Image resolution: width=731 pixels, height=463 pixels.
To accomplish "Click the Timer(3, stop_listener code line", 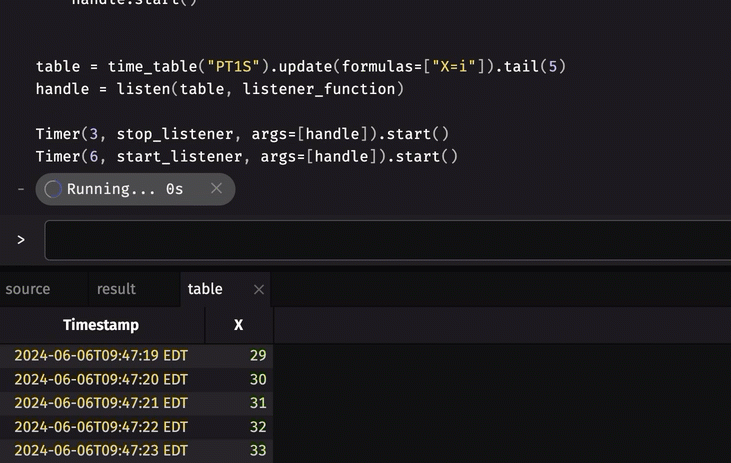I will click(x=242, y=133).
